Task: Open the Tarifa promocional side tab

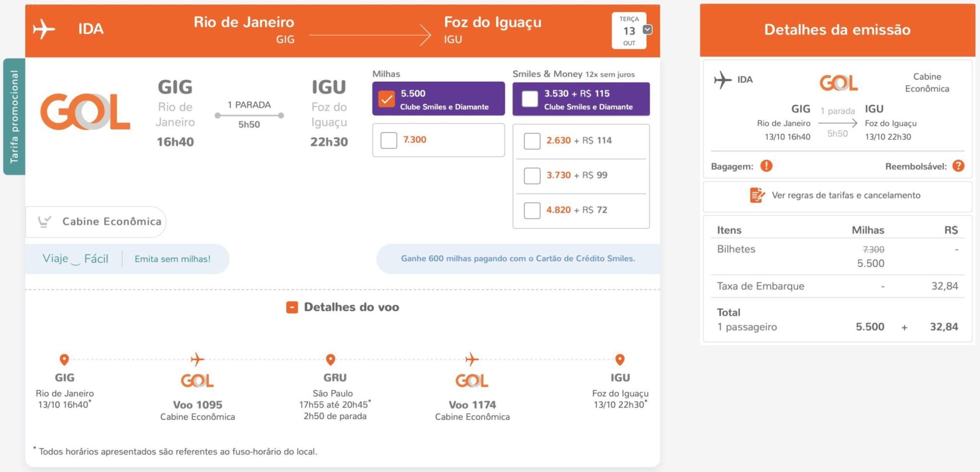Action: pos(14,116)
